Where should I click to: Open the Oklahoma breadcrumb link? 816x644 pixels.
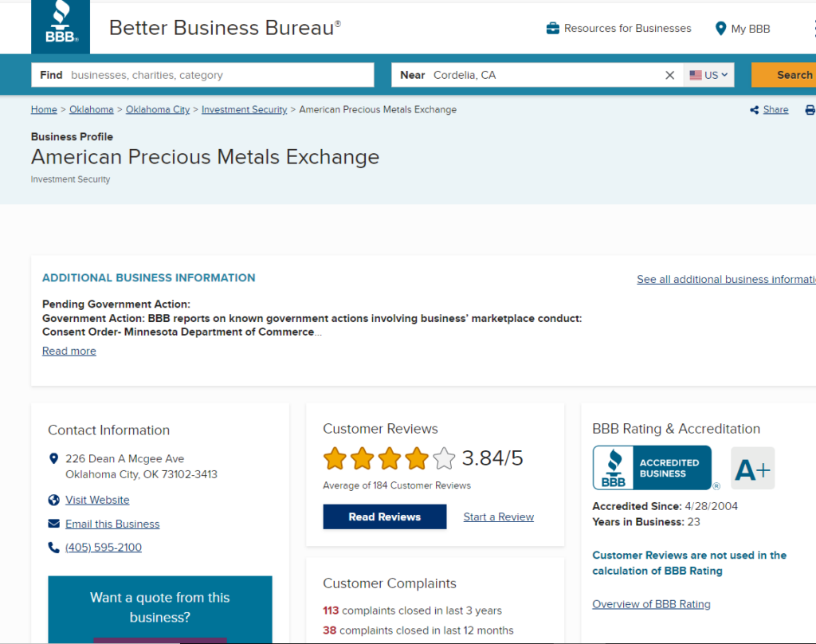[x=91, y=109]
